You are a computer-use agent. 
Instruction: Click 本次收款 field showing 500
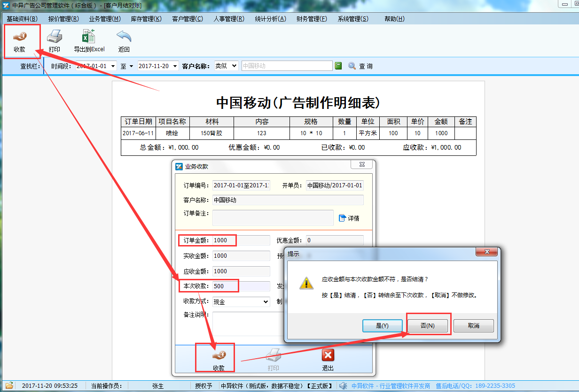[x=241, y=286]
